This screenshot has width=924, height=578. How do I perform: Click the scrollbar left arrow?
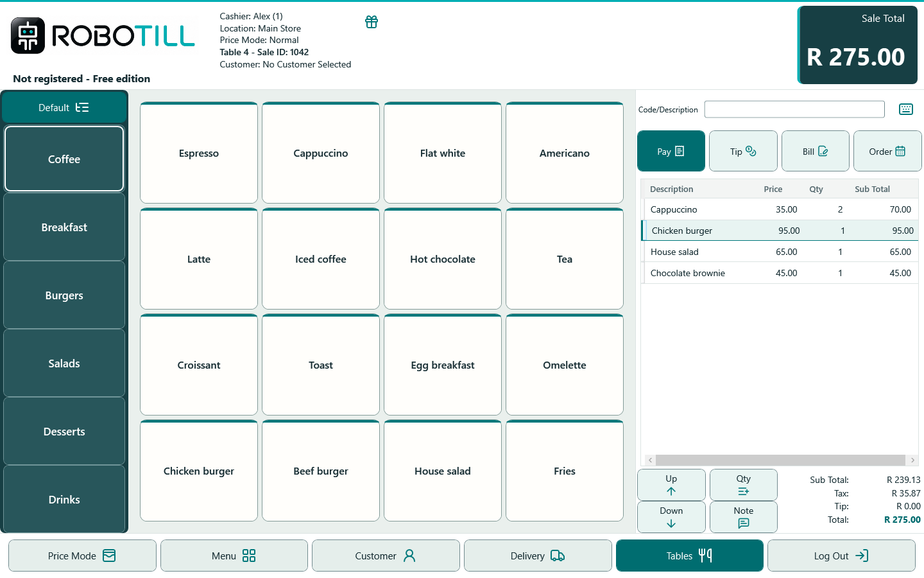pos(650,460)
